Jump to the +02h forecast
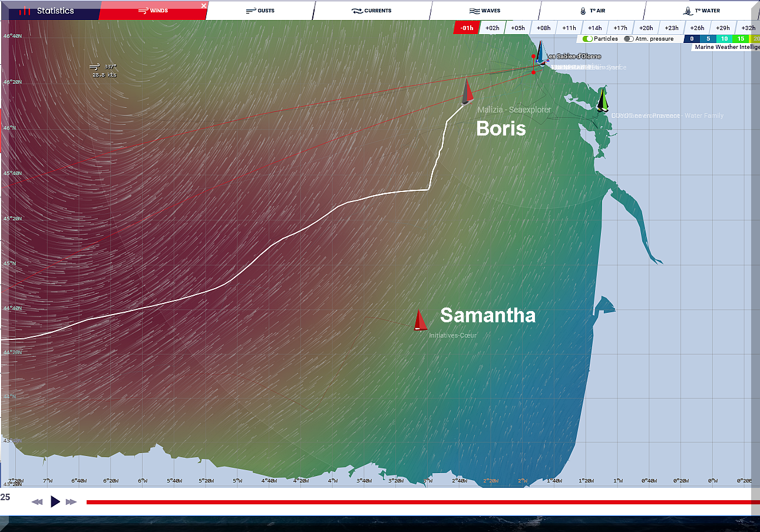 point(493,28)
